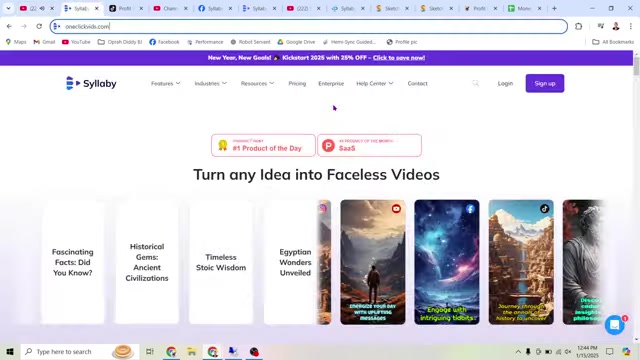The image size is (640, 360).
Task: Click the Syllaby logo
Action: pyautogui.click(x=91, y=83)
